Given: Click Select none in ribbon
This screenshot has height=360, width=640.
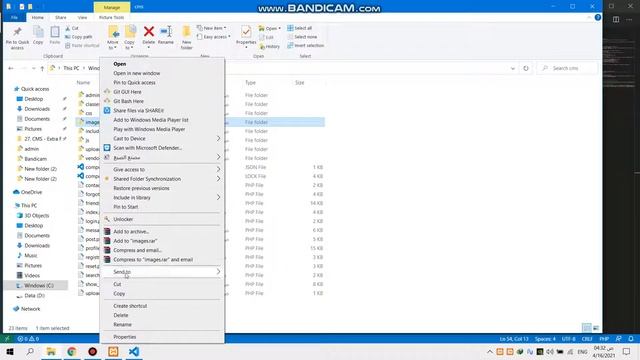Looking at the screenshot, I should pos(302,37).
